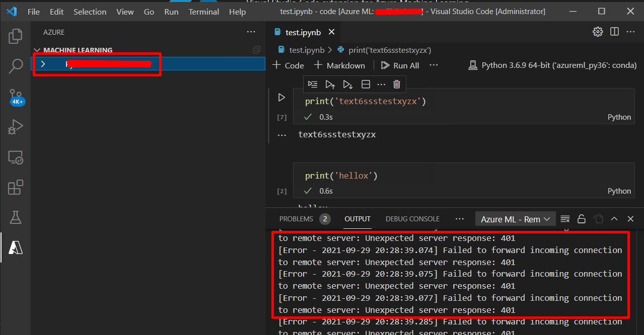
Task: Open the Extensions view
Action: point(16,187)
